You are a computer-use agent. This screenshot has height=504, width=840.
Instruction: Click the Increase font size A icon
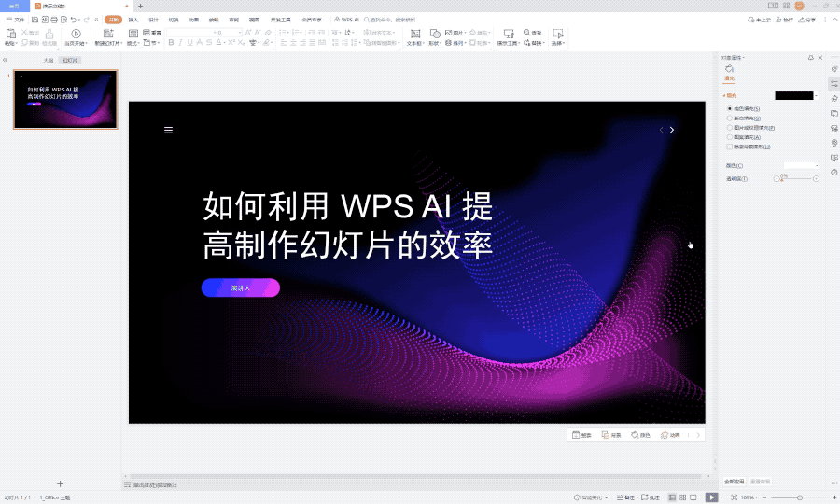pos(248,33)
